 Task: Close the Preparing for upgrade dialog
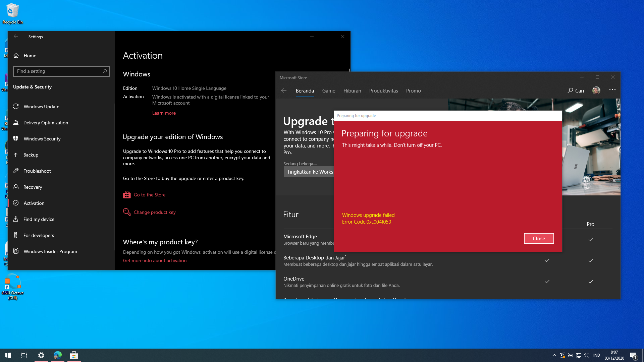pos(539,238)
